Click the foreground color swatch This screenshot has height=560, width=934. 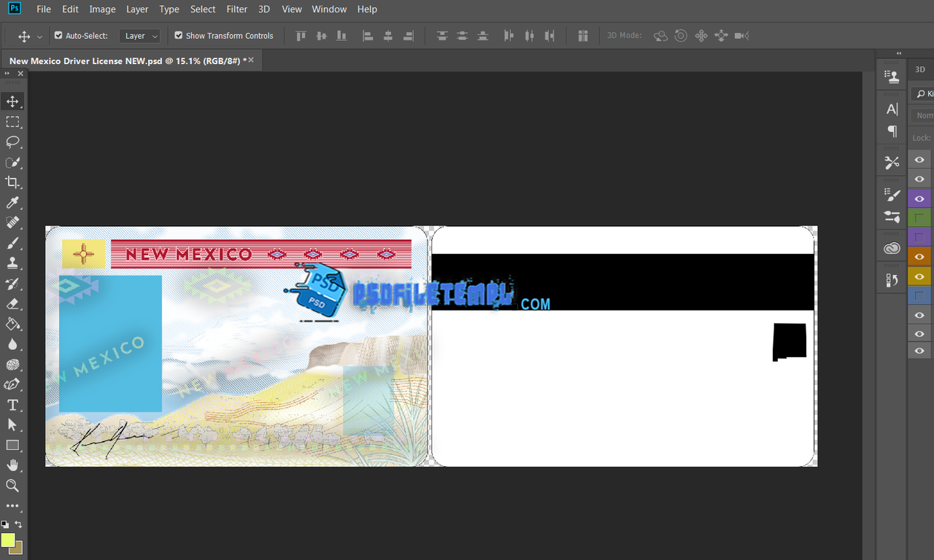[8, 540]
